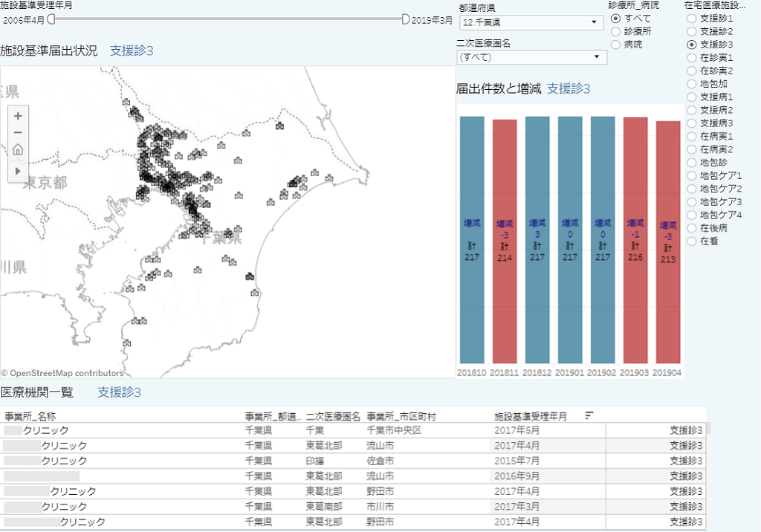This screenshot has height=532, width=761.
Task: Reset map to home view
Action: point(18,150)
